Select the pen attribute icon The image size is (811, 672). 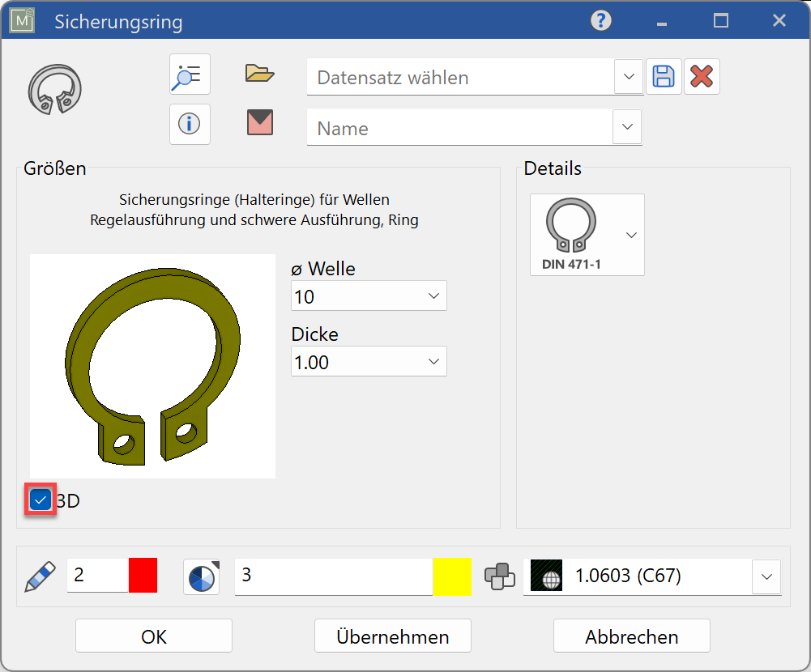point(38,576)
